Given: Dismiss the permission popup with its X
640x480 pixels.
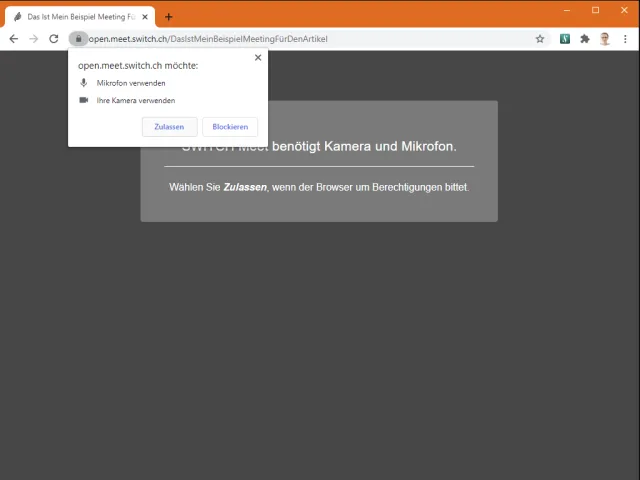Looking at the screenshot, I should point(258,58).
